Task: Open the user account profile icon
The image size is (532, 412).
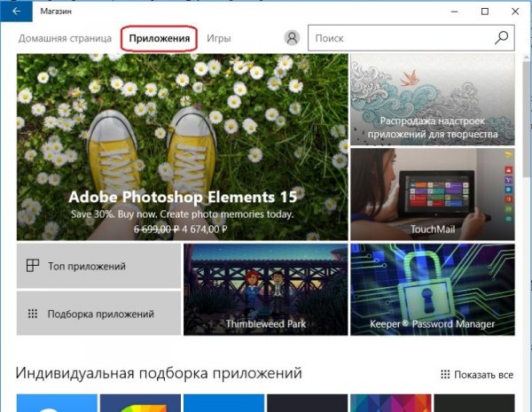Action: [292, 39]
